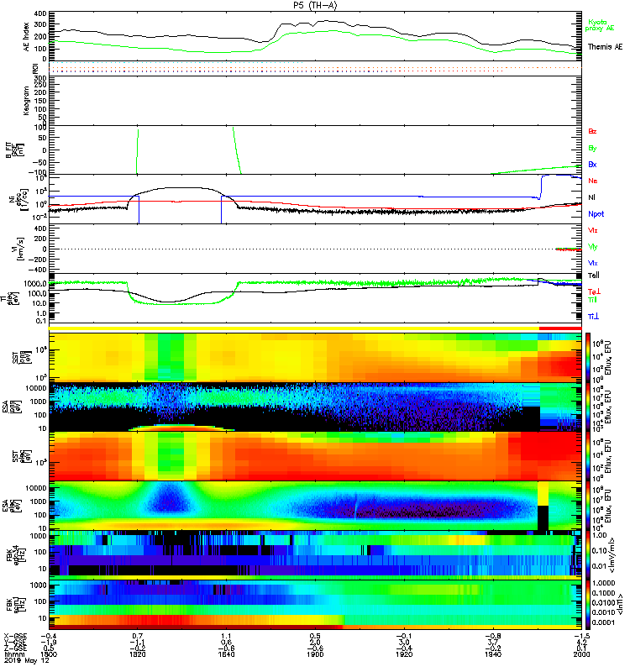Screen dimensions: 630x672
Task: Click the "<|nT|>" color bar label
Action: coord(619,605)
